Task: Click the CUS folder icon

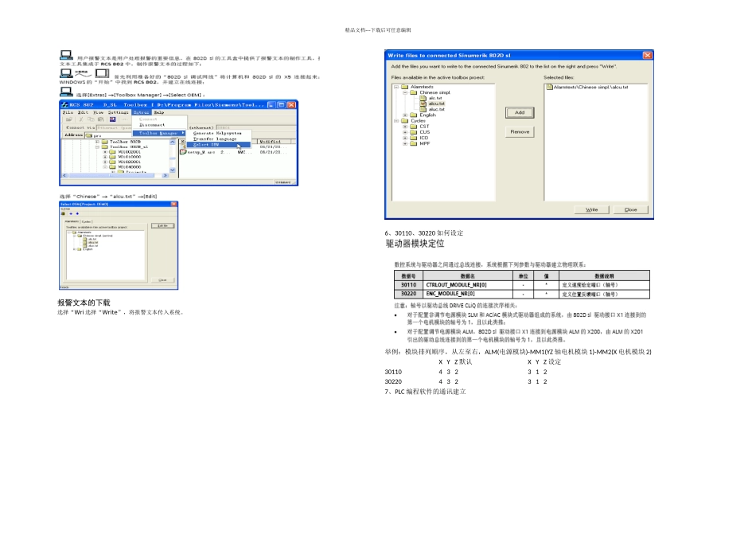Action: (414, 132)
